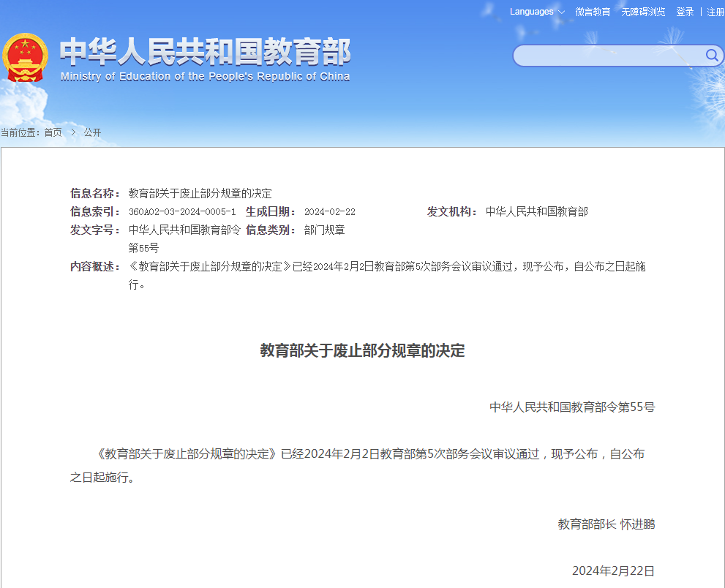725x588 pixels.
Task: Click the index number 360A02-03-2024-0005-1
Action: (182, 211)
